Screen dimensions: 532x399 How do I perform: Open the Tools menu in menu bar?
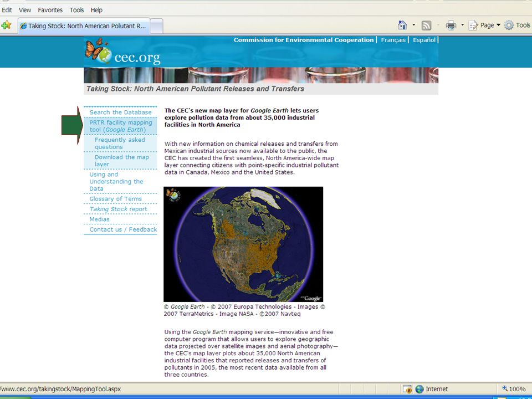point(76,10)
